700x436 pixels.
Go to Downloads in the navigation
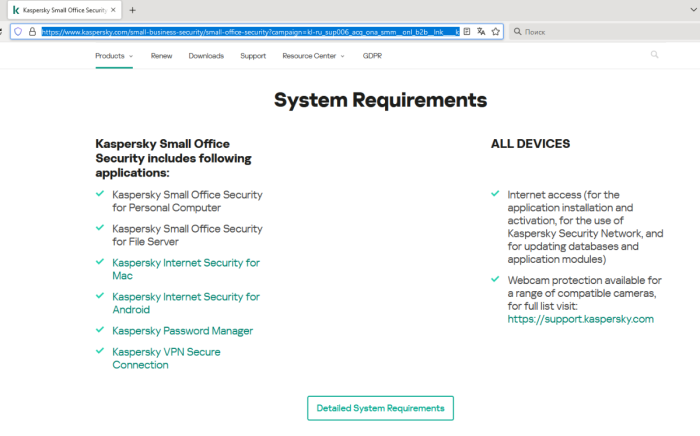(x=206, y=56)
